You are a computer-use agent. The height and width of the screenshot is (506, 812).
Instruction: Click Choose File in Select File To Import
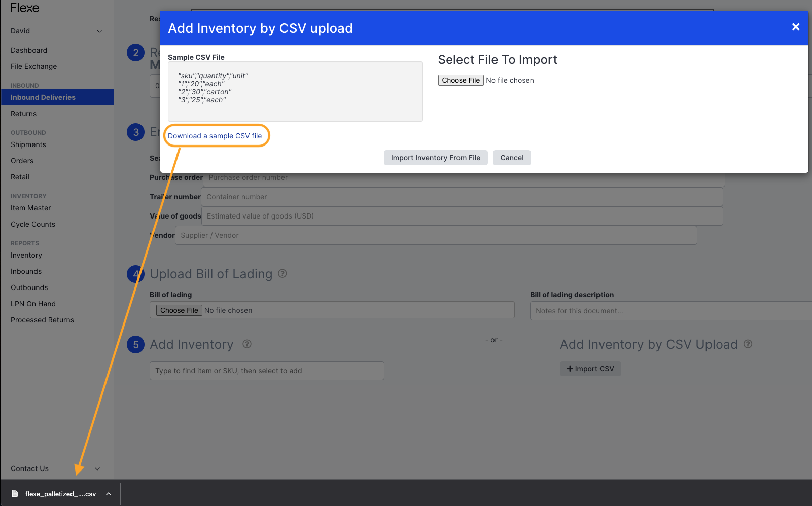461,80
